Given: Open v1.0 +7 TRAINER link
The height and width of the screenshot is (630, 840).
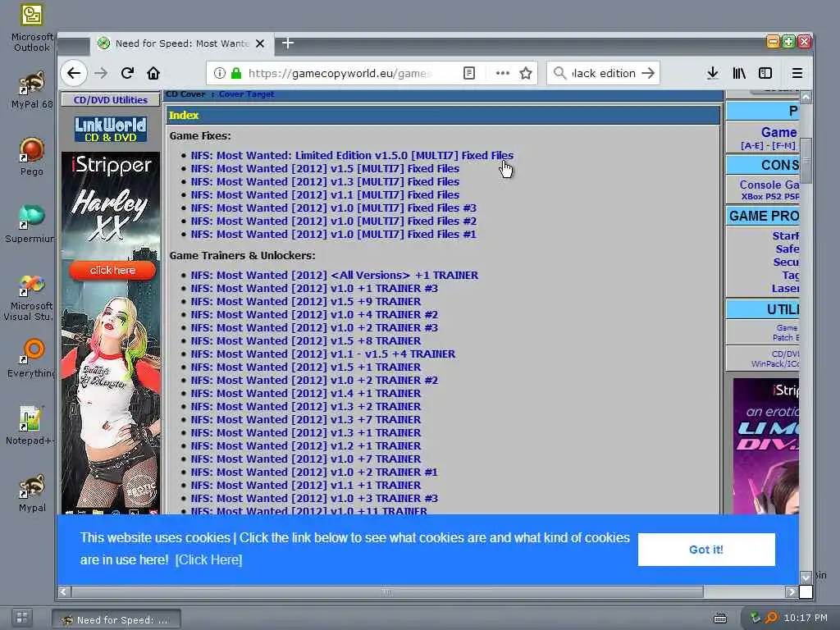Looking at the screenshot, I should 306,459.
